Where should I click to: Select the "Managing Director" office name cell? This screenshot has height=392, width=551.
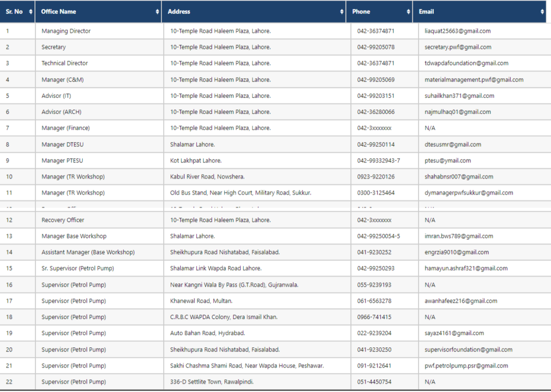(66, 31)
